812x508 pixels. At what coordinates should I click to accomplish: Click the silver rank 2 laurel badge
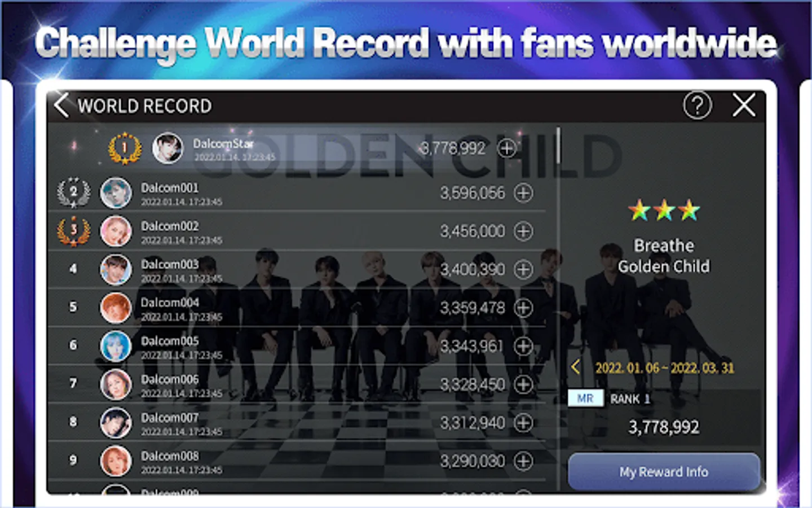(x=73, y=192)
